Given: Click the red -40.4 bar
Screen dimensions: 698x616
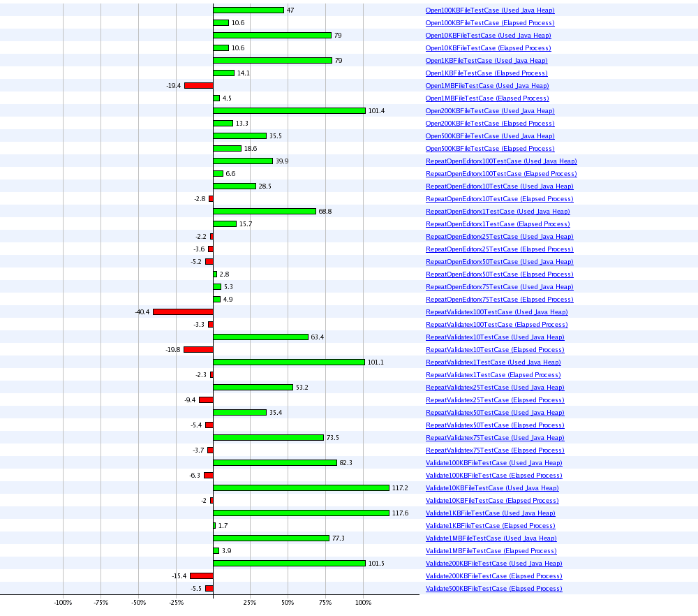Looking at the screenshot, I should click(x=183, y=312).
